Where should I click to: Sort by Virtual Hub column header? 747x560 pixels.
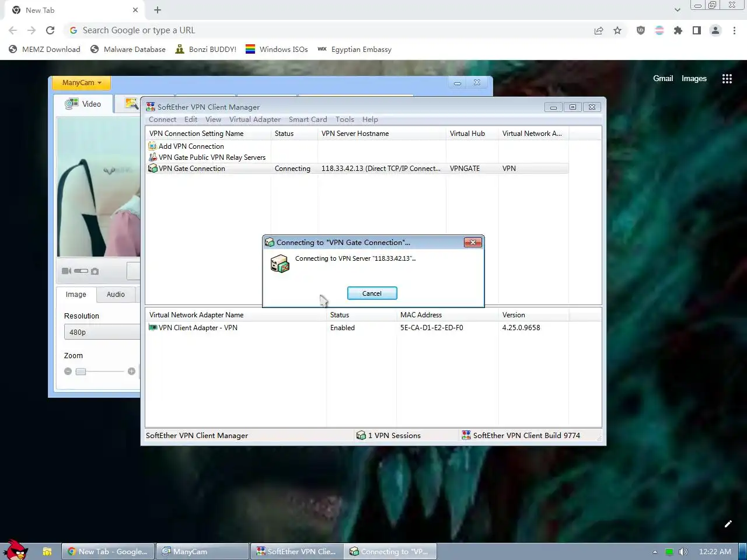(472, 134)
